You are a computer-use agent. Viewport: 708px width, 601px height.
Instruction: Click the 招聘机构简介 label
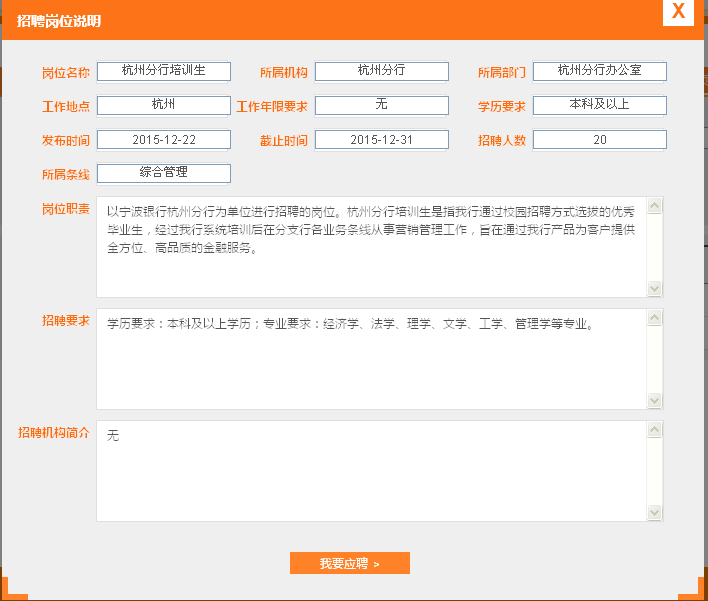point(54,433)
